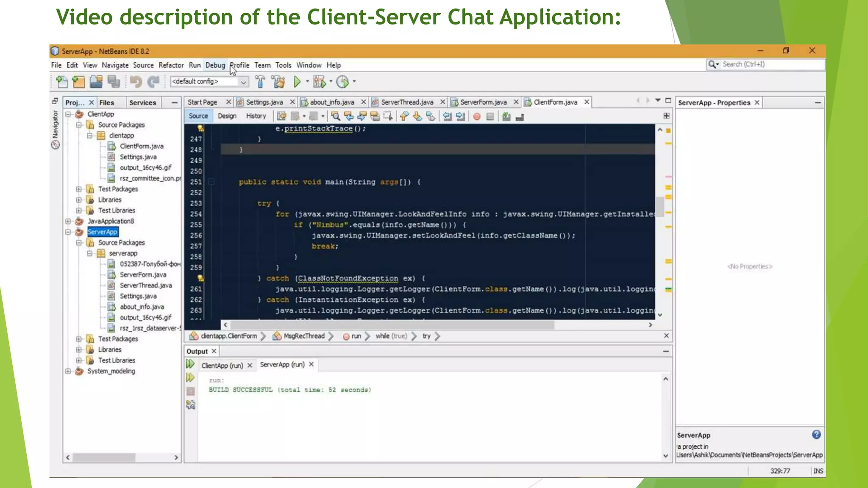
Task: Expand the JavaApplication8 project node
Action: 68,221
